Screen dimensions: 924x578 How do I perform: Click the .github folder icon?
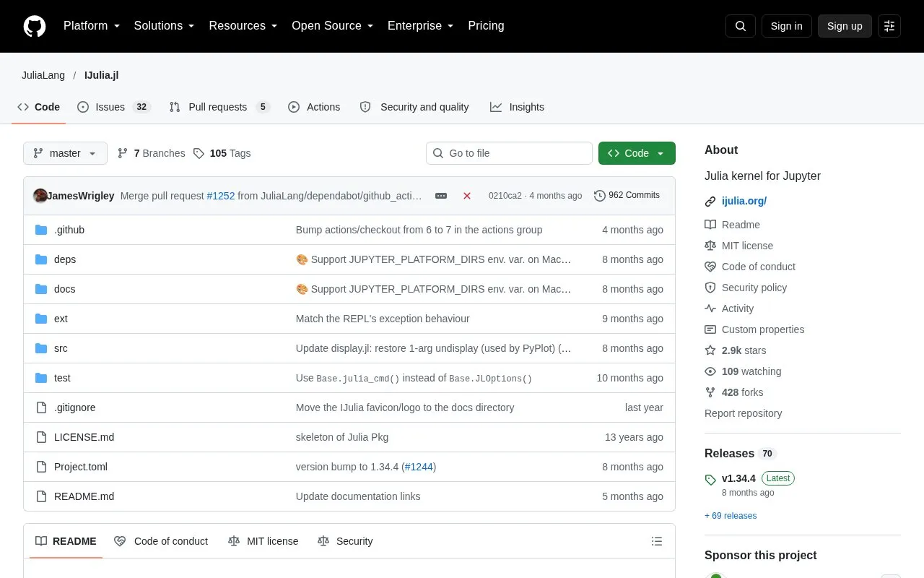41,230
